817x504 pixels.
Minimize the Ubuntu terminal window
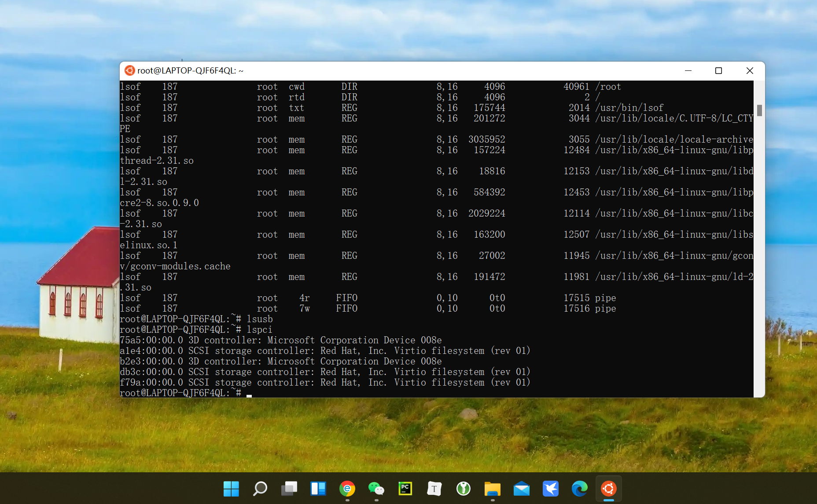point(688,71)
